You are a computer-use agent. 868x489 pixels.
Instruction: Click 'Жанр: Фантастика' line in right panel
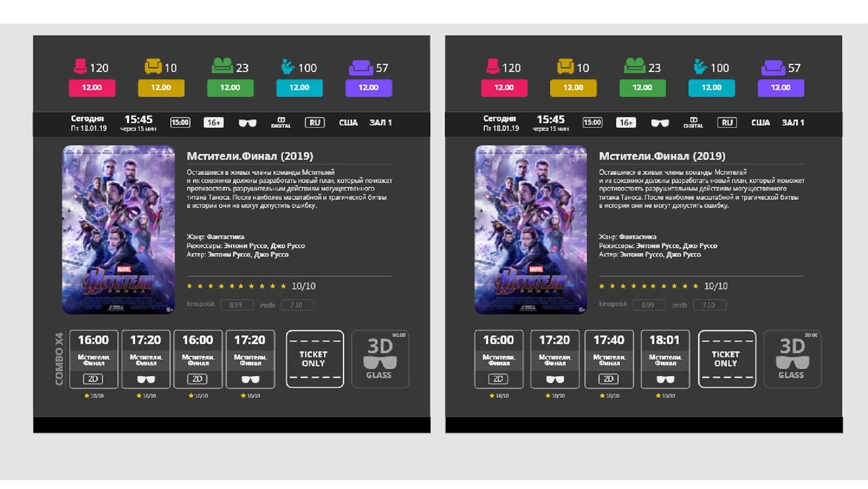[627, 237]
